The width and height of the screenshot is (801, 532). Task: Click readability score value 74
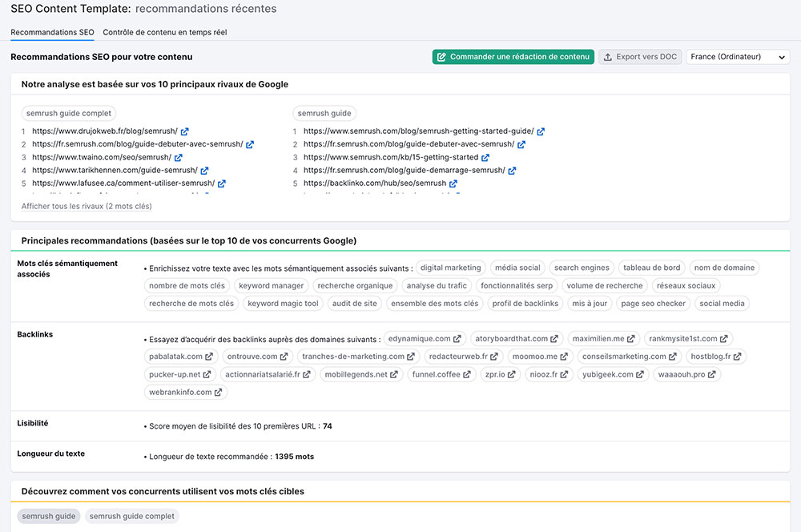pyautogui.click(x=328, y=426)
